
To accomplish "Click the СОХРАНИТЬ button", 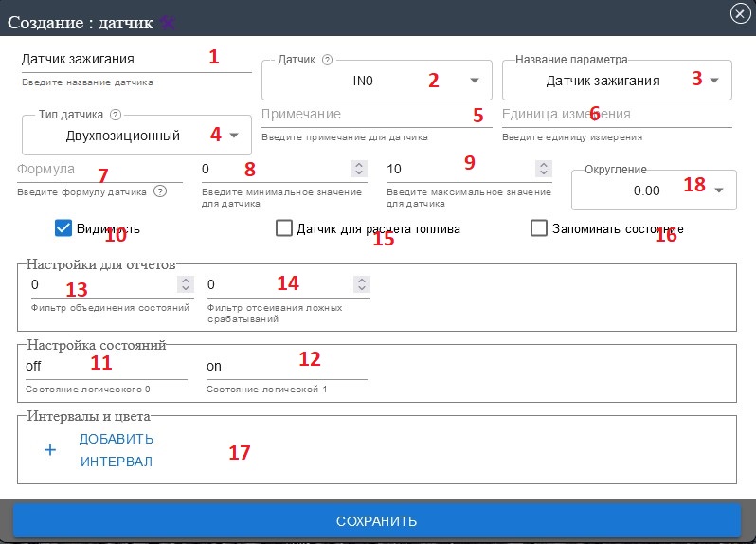I will [376, 521].
